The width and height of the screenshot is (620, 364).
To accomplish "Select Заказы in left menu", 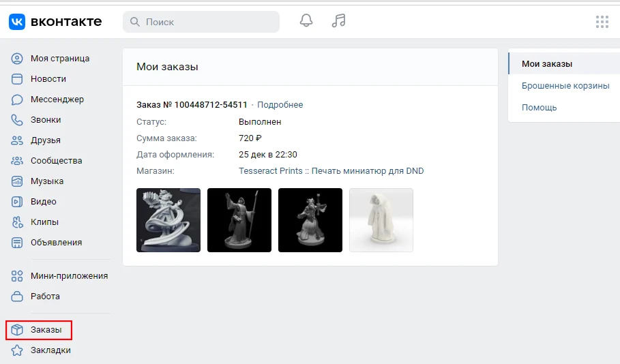I will [39, 330].
